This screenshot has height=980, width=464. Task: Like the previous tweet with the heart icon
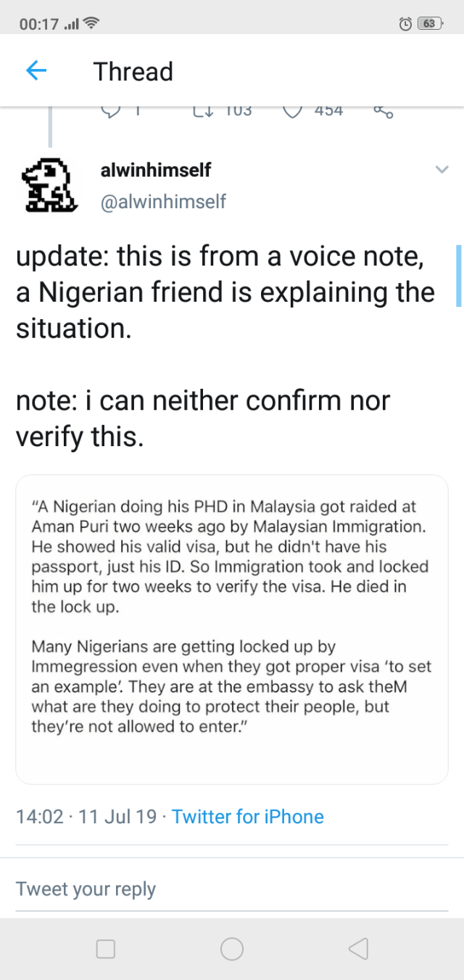coord(292,111)
